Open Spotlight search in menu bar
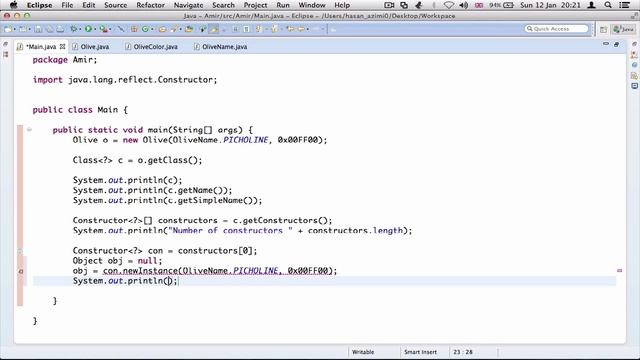The image size is (640, 360). pyautogui.click(x=608, y=5)
